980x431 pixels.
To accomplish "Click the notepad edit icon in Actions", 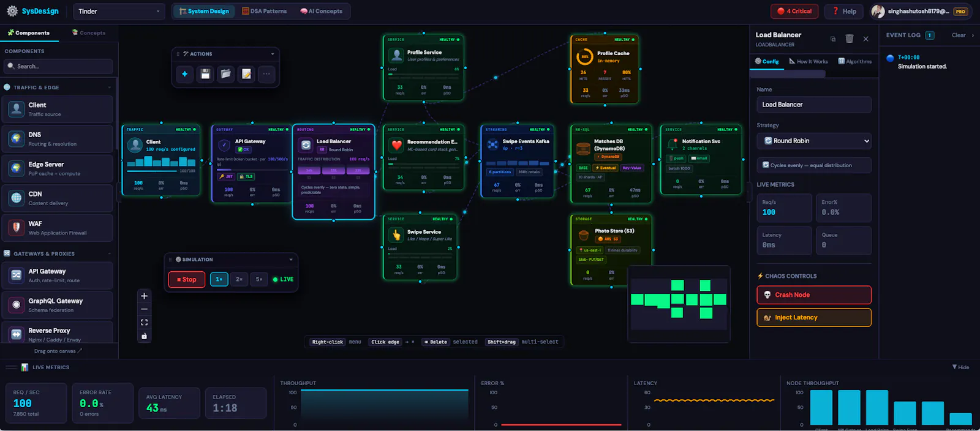I will pyautogui.click(x=246, y=74).
